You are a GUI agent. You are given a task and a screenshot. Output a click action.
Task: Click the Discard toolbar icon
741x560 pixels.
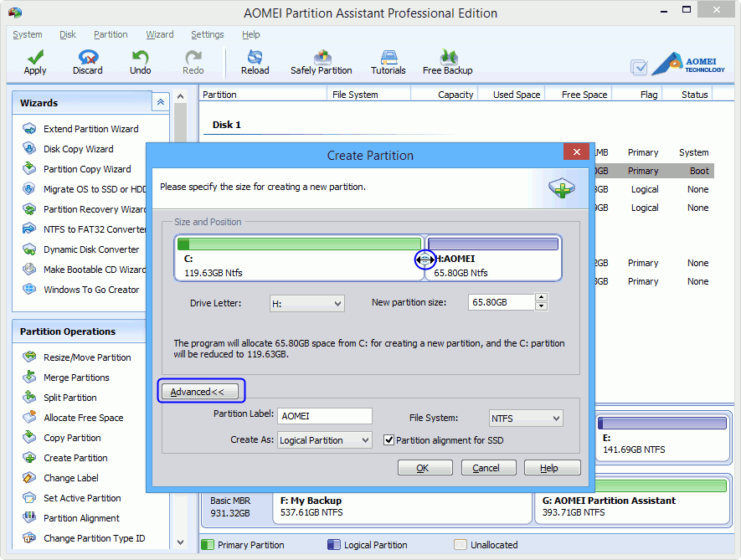pos(88,57)
